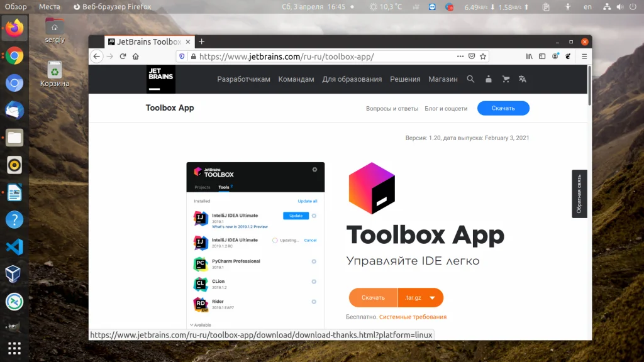This screenshot has height=362, width=644.
Task: Open the .tar.gz format dropdown
Action: tap(420, 297)
